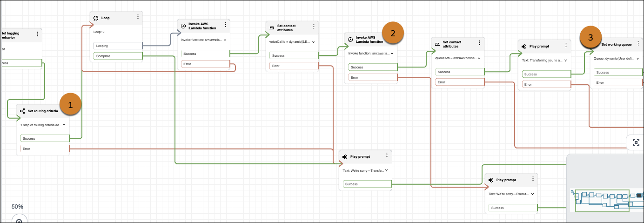This screenshot has width=644, height=223.
Task: Expand the voiceCallId = dynamic details chevron
Action: [x=314, y=41]
